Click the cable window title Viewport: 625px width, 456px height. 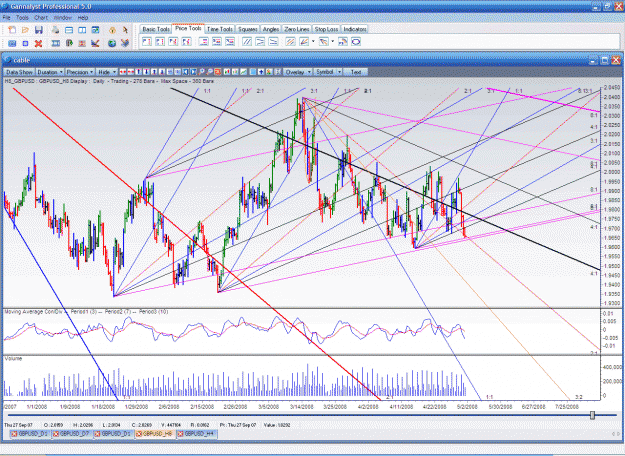coord(22,60)
